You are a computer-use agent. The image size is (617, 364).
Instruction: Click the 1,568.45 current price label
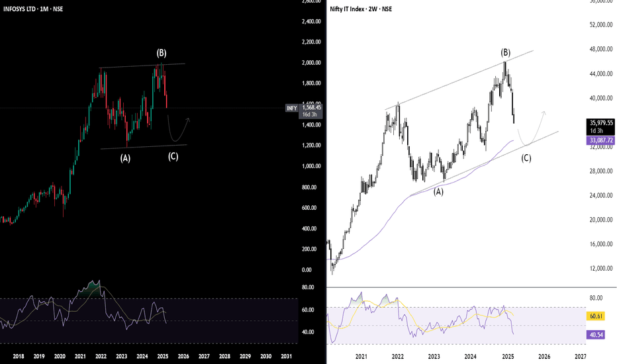[311, 107]
